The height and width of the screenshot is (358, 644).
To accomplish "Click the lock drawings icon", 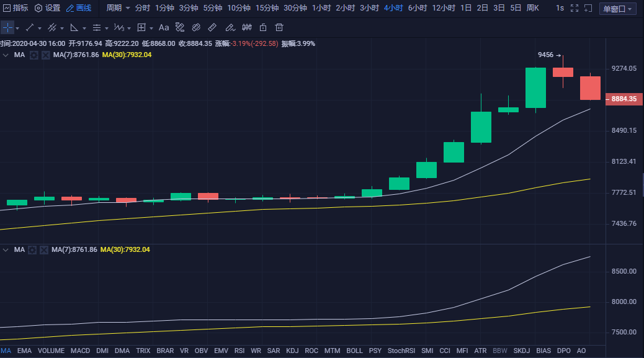I will (263, 27).
